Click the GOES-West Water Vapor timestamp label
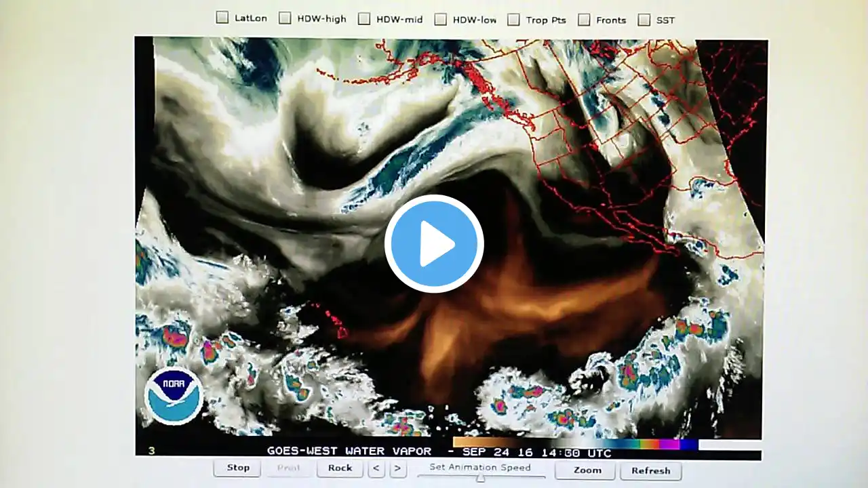The image size is (868, 488). (439, 452)
